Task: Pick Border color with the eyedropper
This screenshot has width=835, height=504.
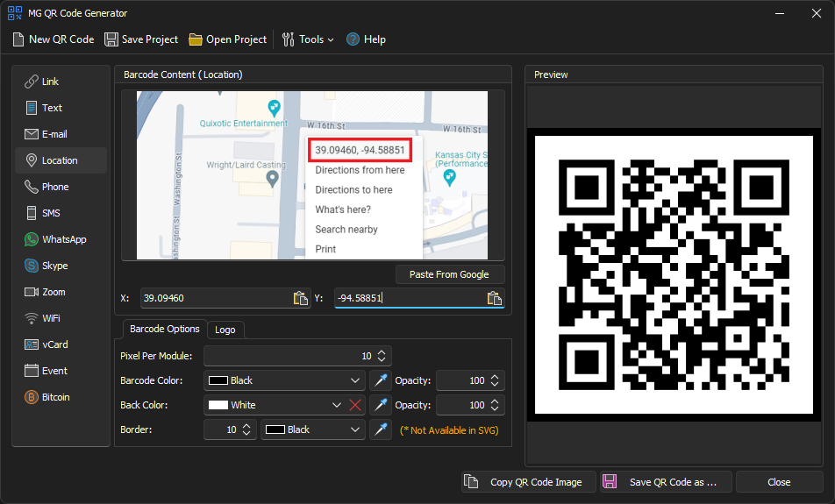Action: tap(381, 429)
